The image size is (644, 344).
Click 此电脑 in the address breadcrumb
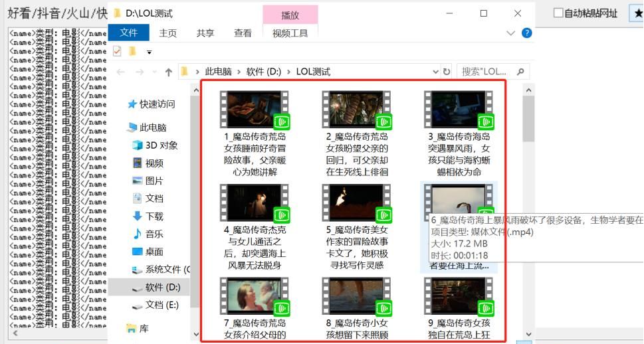click(x=218, y=72)
